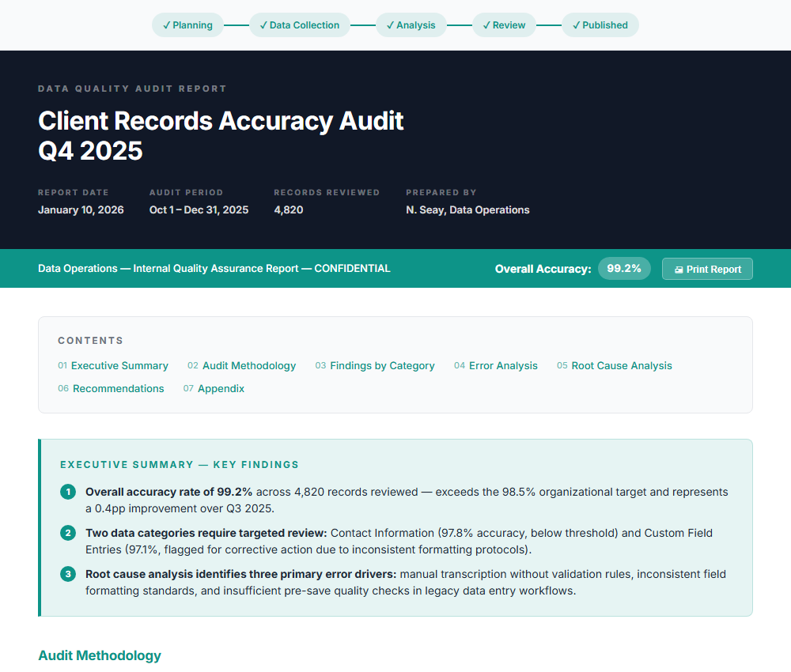
Task: Open the Error Analysis section
Action: (x=504, y=365)
